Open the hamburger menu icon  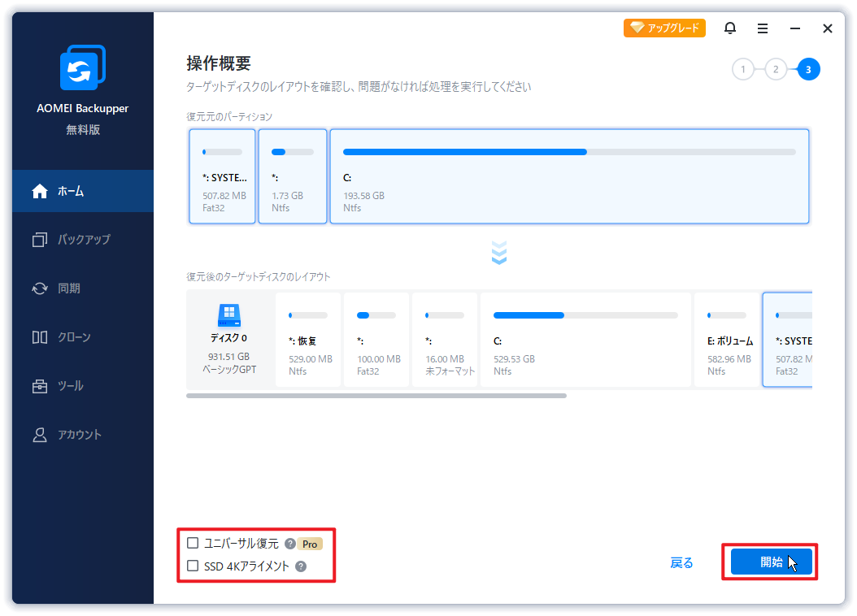point(763,28)
